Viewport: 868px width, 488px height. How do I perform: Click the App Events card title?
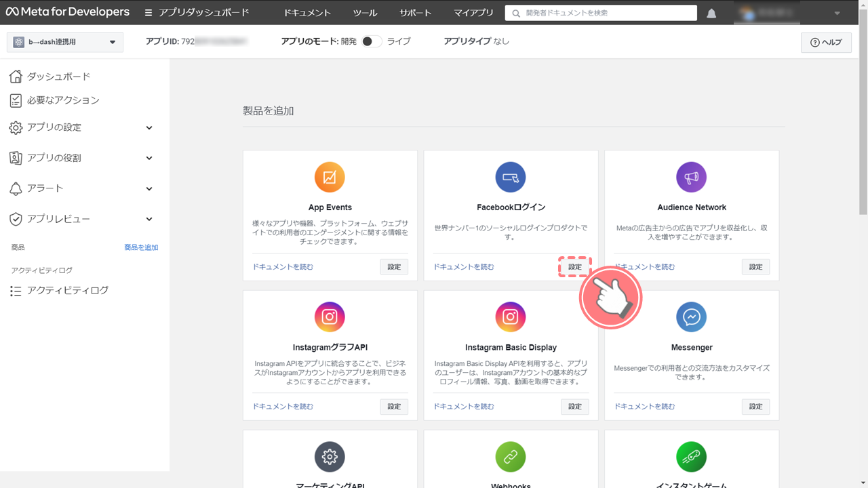(330, 207)
